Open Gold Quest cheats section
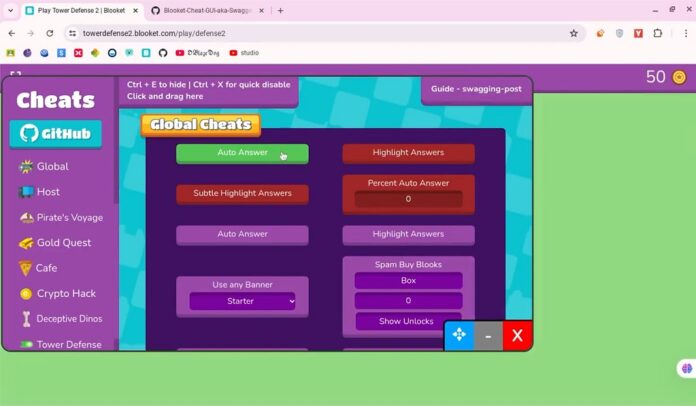 [63, 243]
